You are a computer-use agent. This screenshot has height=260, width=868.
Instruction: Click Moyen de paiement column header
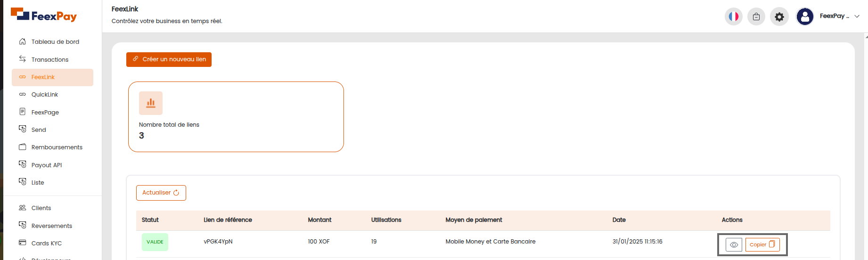pyautogui.click(x=474, y=220)
